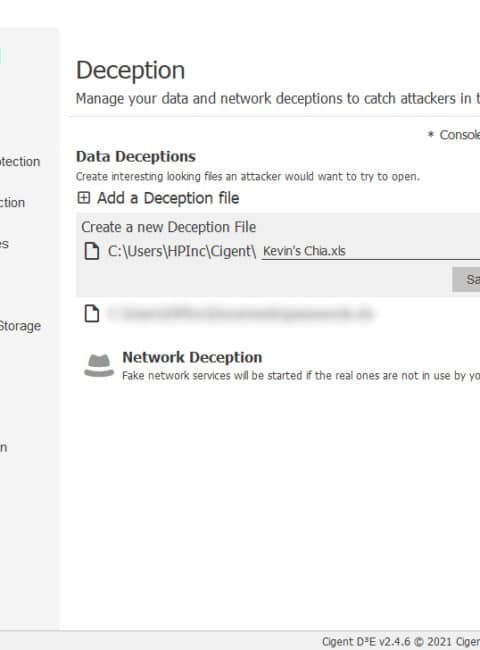Click the teal logo in the sidebar
The height and width of the screenshot is (650, 480).
point(1,56)
